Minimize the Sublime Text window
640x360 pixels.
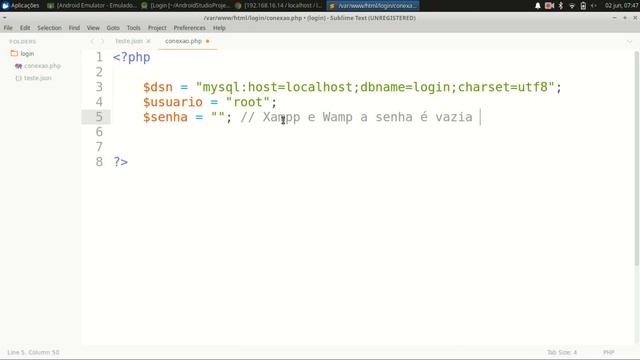click(615, 18)
